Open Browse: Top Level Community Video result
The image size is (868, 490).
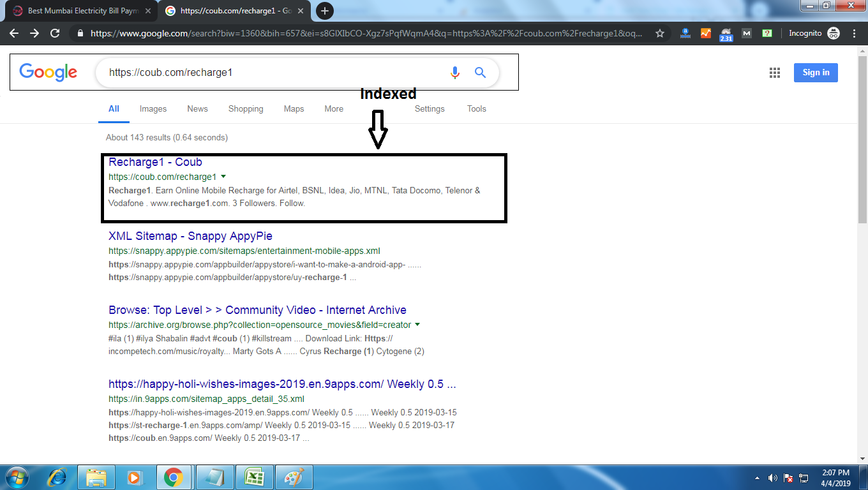(x=257, y=310)
